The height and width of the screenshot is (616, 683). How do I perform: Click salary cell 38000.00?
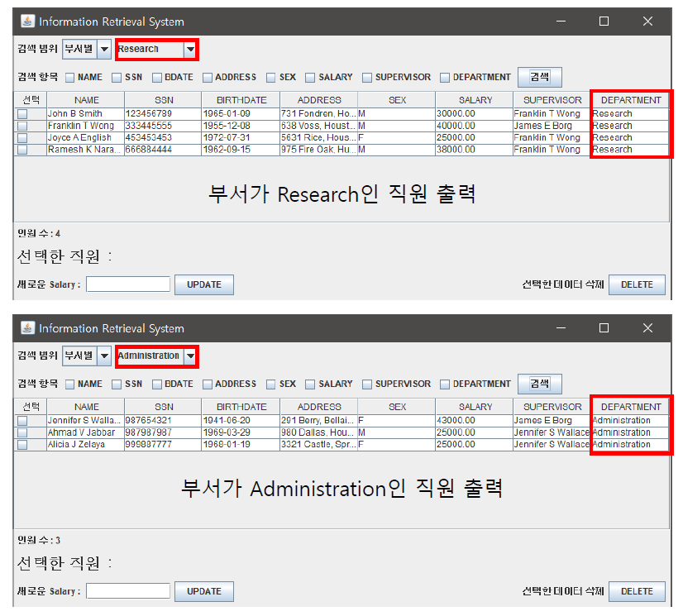475,150
